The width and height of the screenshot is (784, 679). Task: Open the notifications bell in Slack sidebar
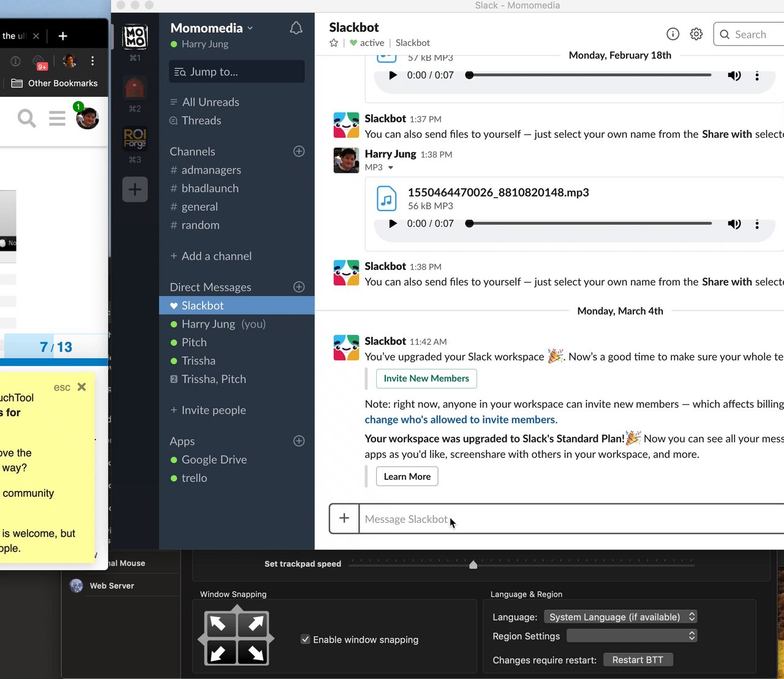(x=296, y=28)
